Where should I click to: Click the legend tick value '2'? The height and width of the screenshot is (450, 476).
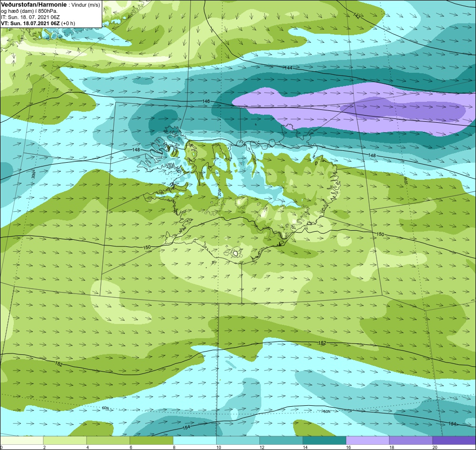[x=44, y=447]
